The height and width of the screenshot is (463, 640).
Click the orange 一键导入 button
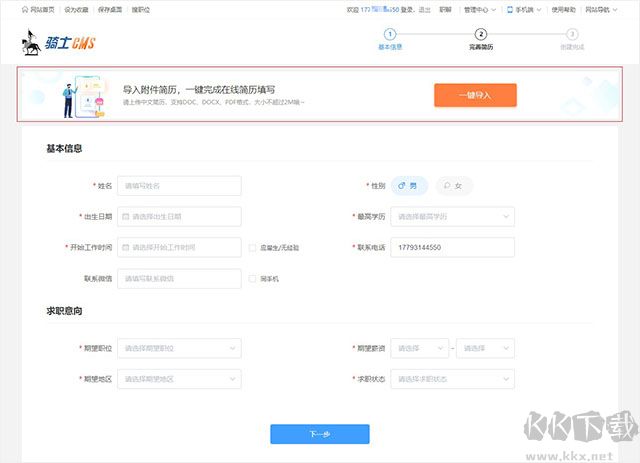point(475,95)
